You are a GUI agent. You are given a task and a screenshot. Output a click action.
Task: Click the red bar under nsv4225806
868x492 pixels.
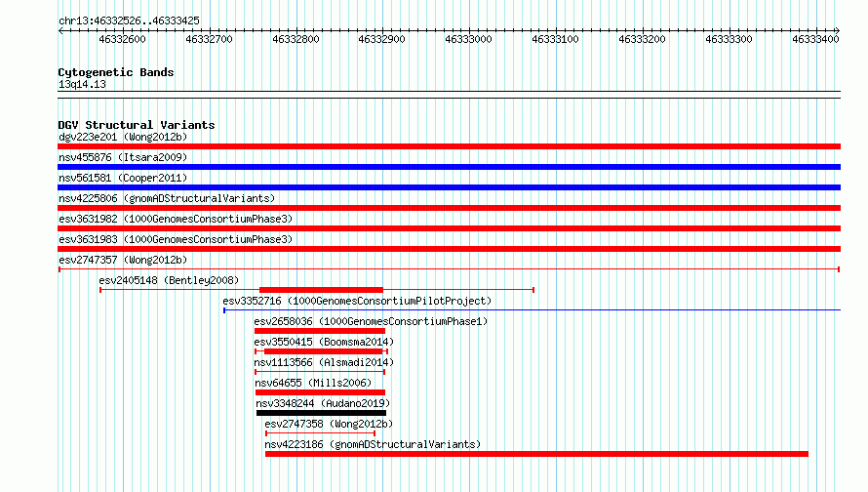click(449, 208)
